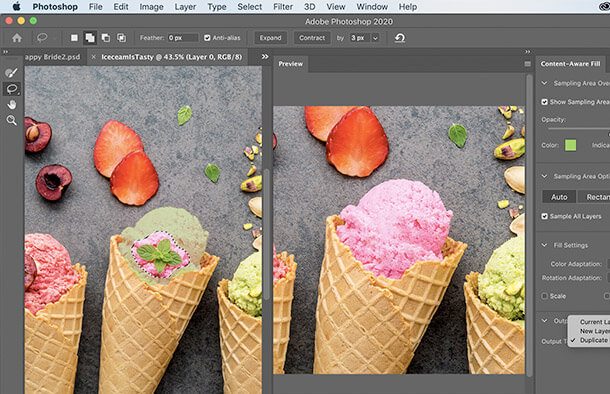610x394 pixels.
Task: Click the Home icon in options bar
Action: [17, 38]
